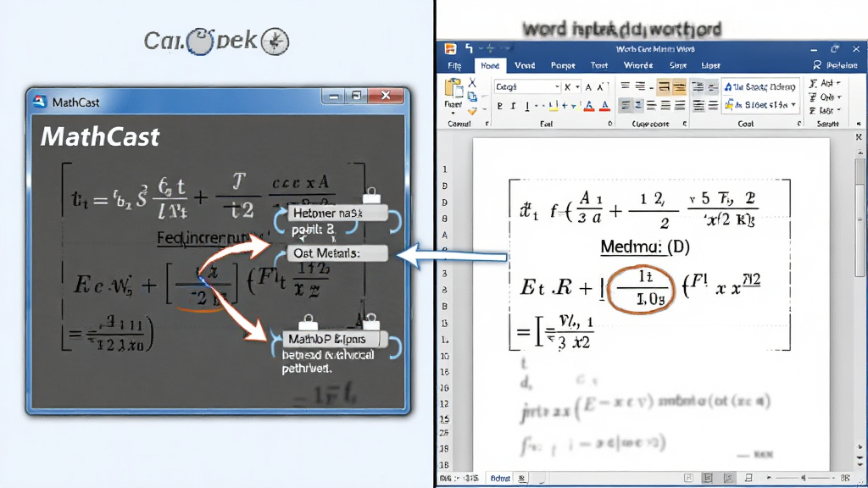Screen dimensions: 868x488
Task: Click the Paste clipboard icon in Word
Action: [x=454, y=87]
